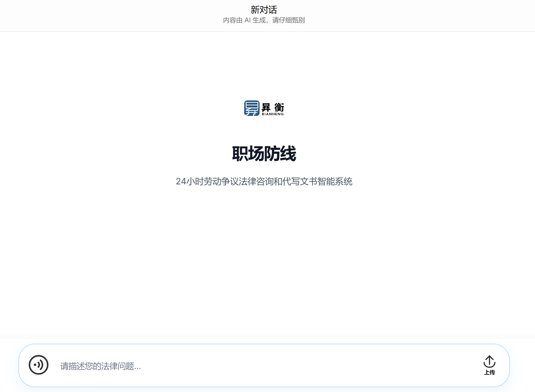Click the 职场防线 heading
This screenshot has width=535, height=392.
(264, 154)
